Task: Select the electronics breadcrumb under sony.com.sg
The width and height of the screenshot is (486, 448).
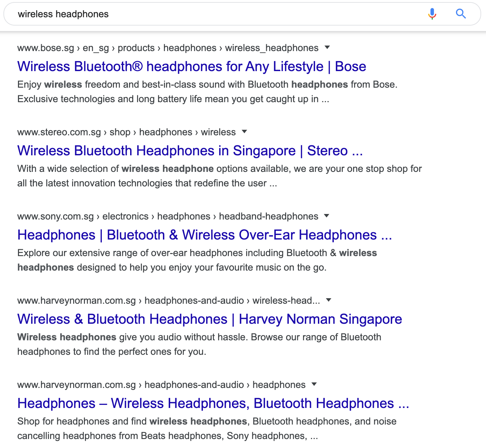Action: pyautogui.click(x=126, y=216)
